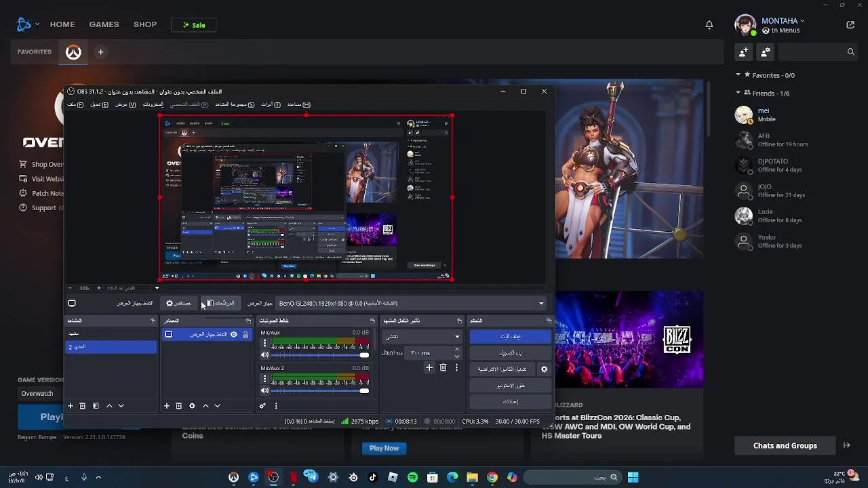Mute the Mic/Aux audio track
The image size is (868, 488).
click(x=265, y=354)
